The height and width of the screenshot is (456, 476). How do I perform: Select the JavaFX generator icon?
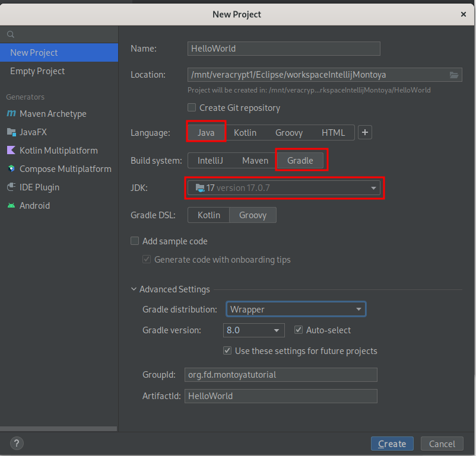coord(11,132)
